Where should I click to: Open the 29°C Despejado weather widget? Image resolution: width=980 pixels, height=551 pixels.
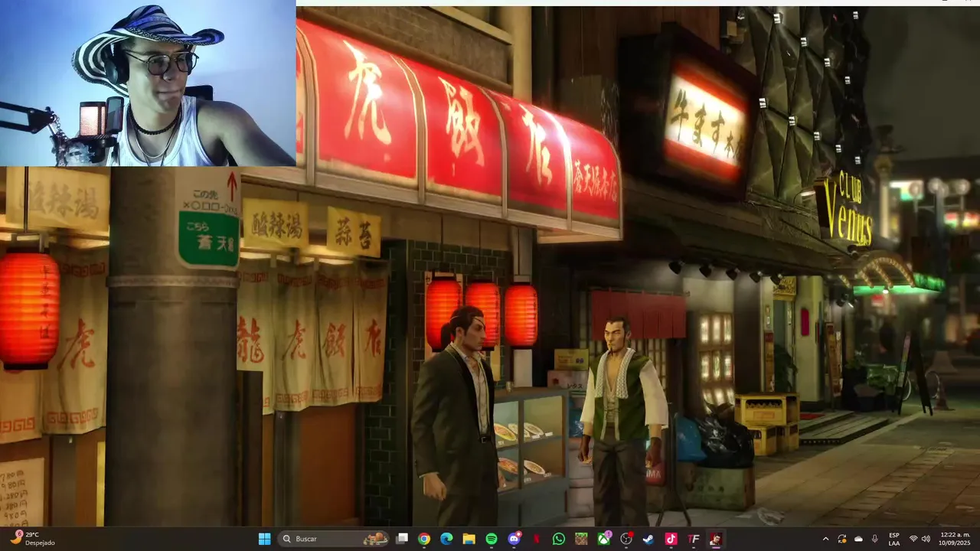click(x=34, y=539)
